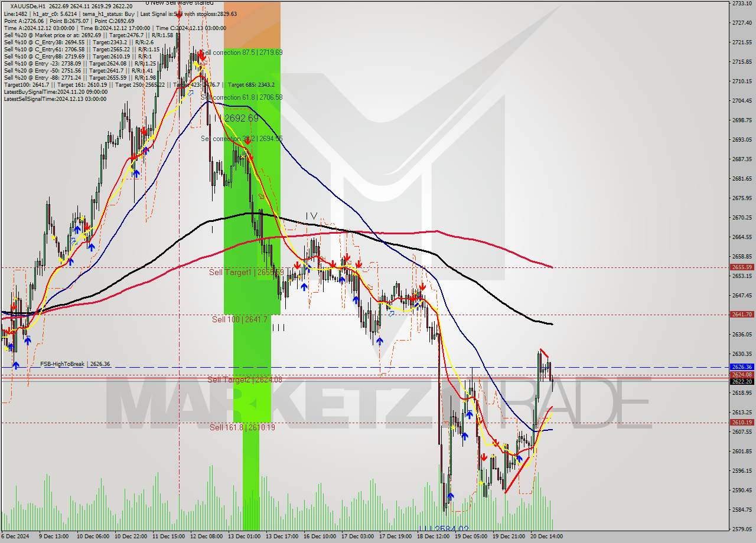Click 'Sell correction 38.2 | 2694.55' label
Image resolution: width=756 pixels, height=543 pixels.
[x=242, y=139]
